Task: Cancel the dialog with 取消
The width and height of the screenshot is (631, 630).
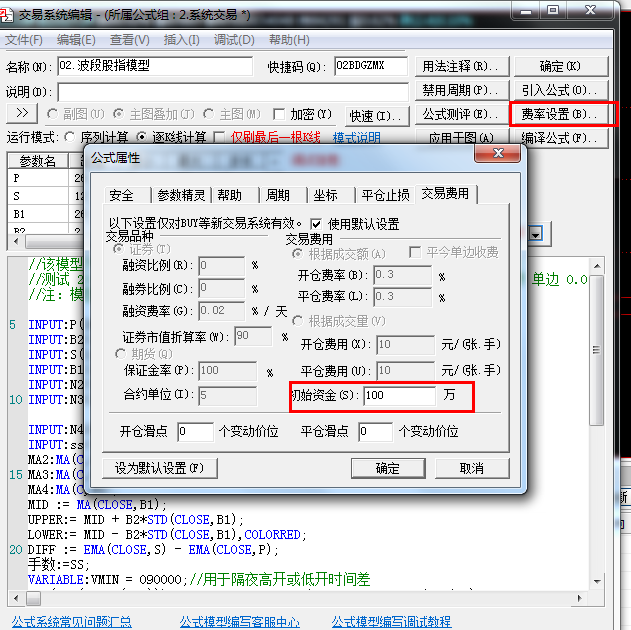Action: click(472, 468)
